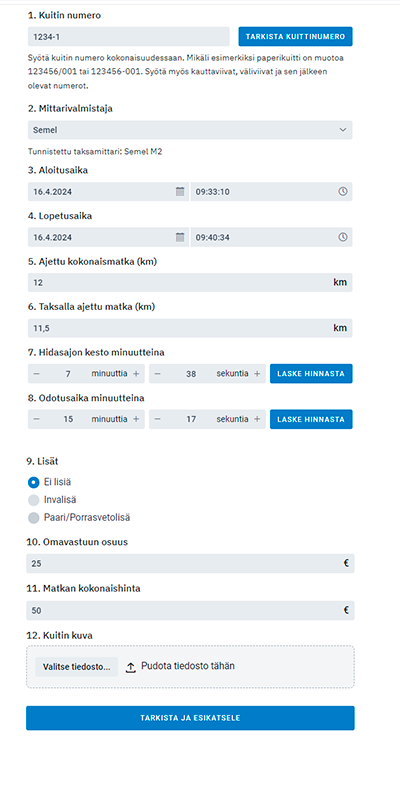Select the Invalisä radio option

point(34,500)
